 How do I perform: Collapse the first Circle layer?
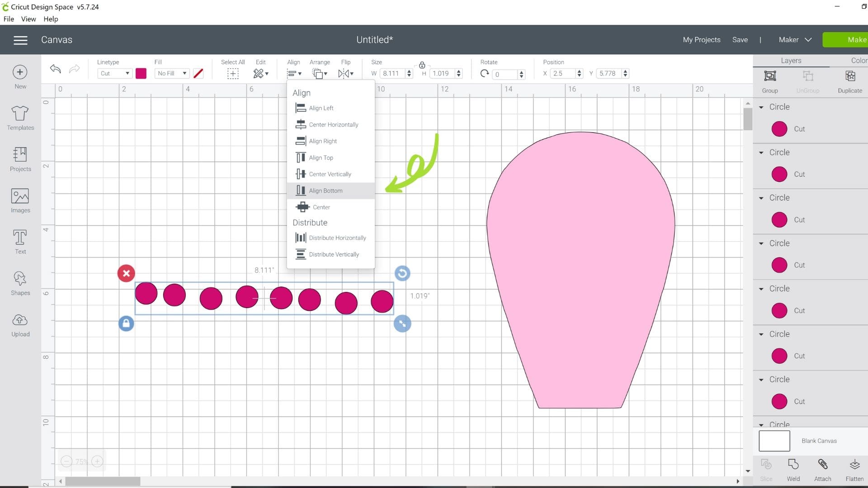tap(761, 107)
